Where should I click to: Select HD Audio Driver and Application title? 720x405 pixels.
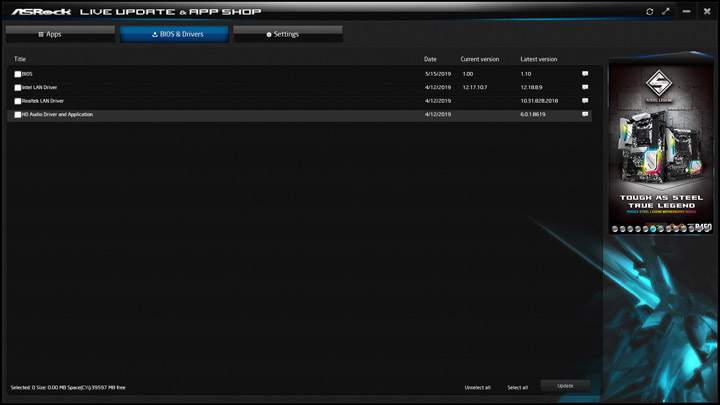pos(57,114)
